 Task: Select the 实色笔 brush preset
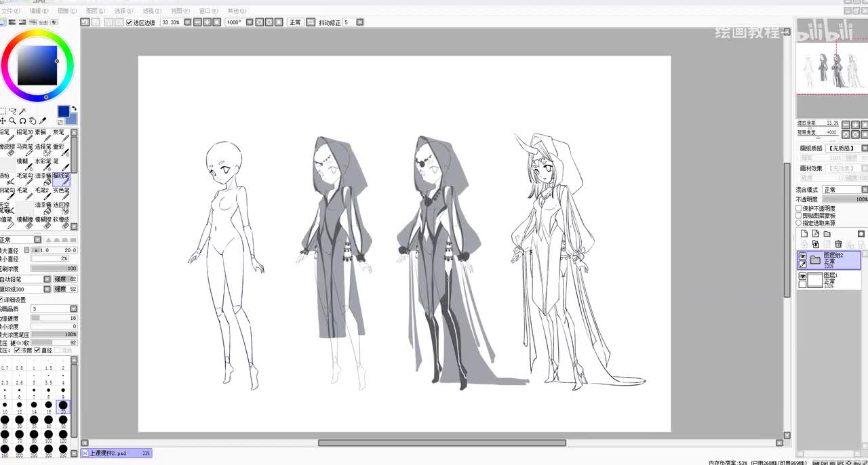point(61,195)
